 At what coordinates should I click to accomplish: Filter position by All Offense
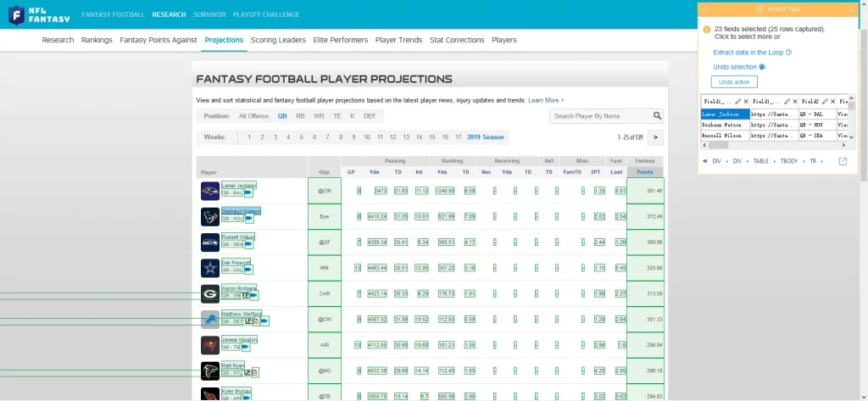click(253, 116)
